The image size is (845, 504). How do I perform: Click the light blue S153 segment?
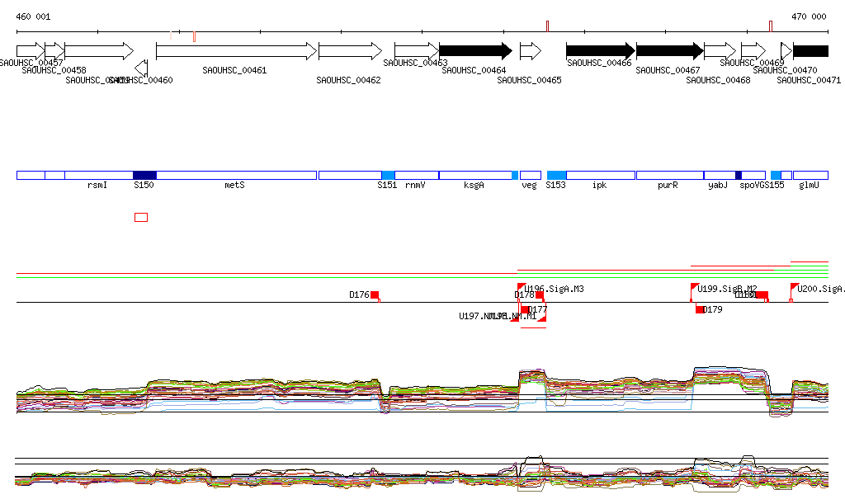[x=556, y=175]
